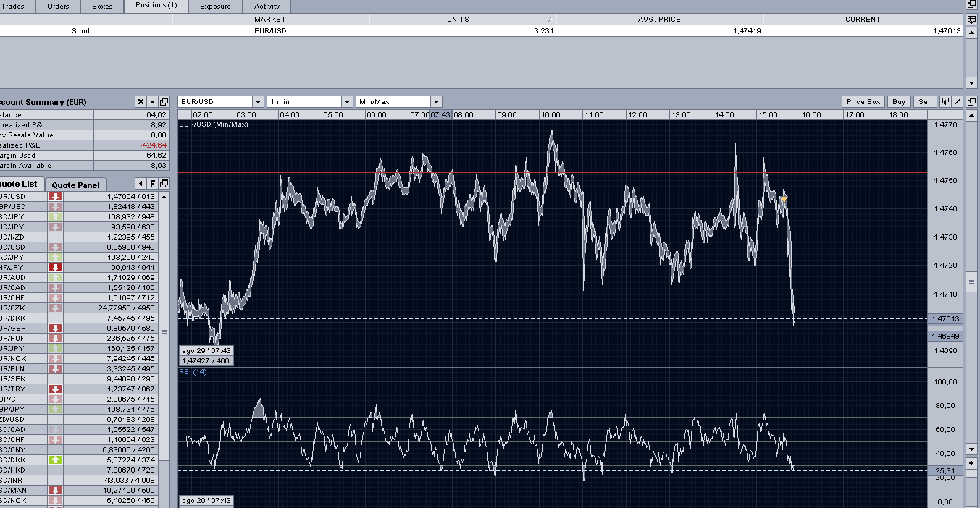Select the chart type bars icon
This screenshot has height=508, width=980.
point(945,102)
